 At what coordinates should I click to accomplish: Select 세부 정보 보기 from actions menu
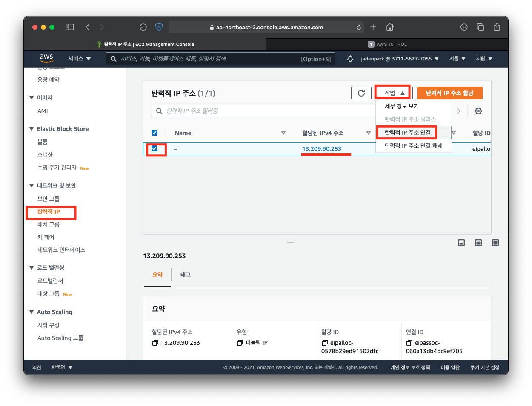click(413, 106)
